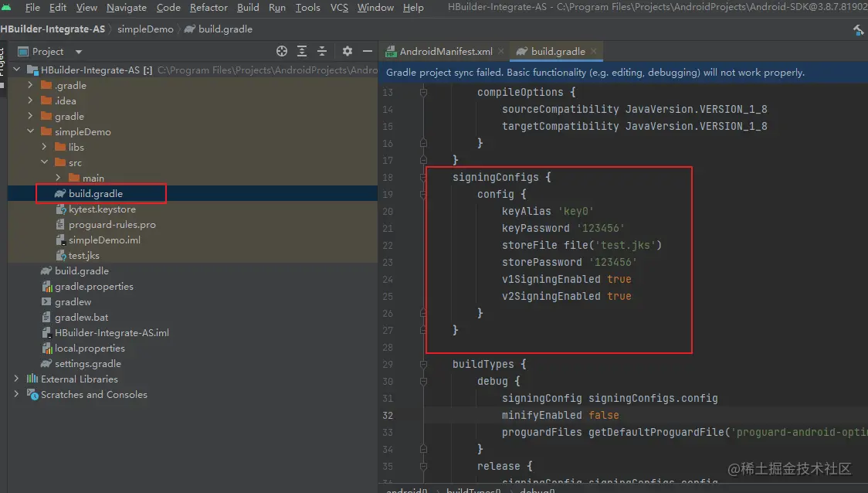Select simpleDemo.iml file
This screenshot has height=493, width=868.
[104, 240]
